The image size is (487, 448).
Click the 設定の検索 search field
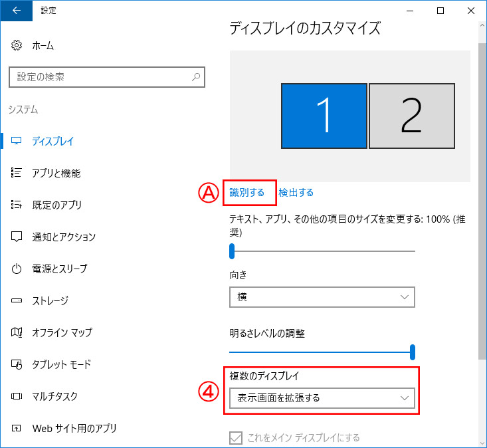coord(100,77)
